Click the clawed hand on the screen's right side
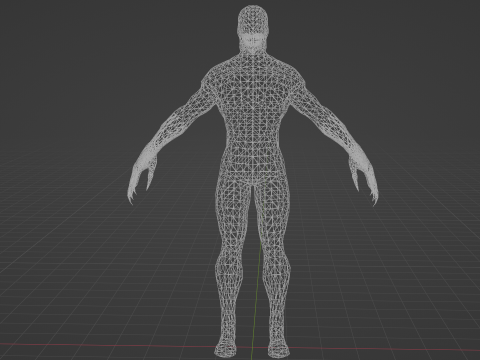 click(364, 178)
